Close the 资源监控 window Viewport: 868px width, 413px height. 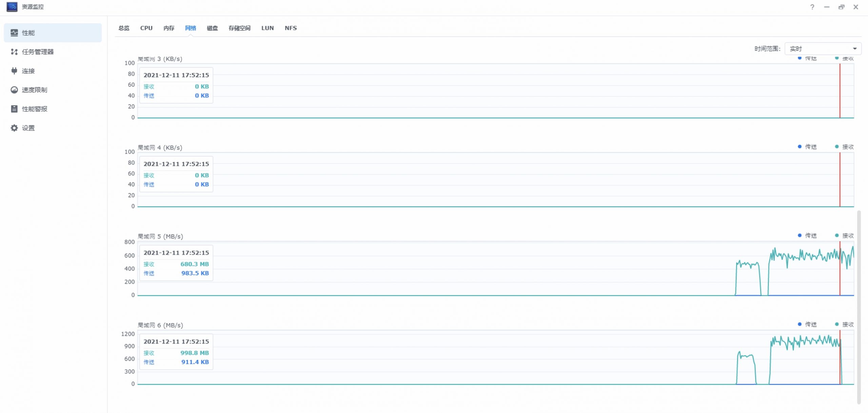[856, 7]
